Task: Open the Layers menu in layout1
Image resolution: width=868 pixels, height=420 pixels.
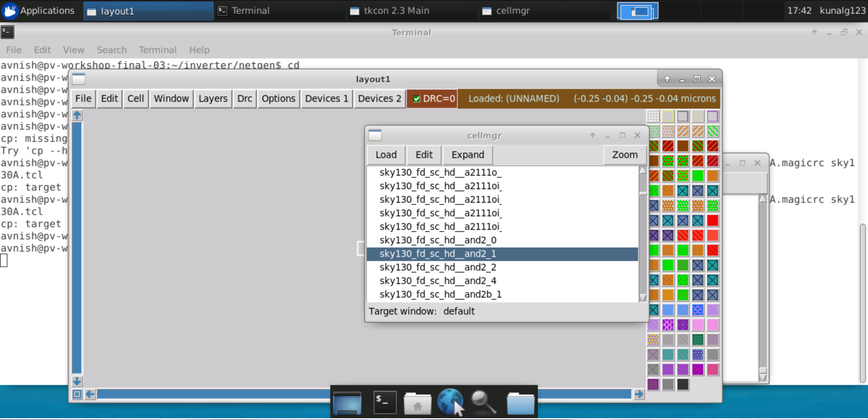Action: coord(212,98)
